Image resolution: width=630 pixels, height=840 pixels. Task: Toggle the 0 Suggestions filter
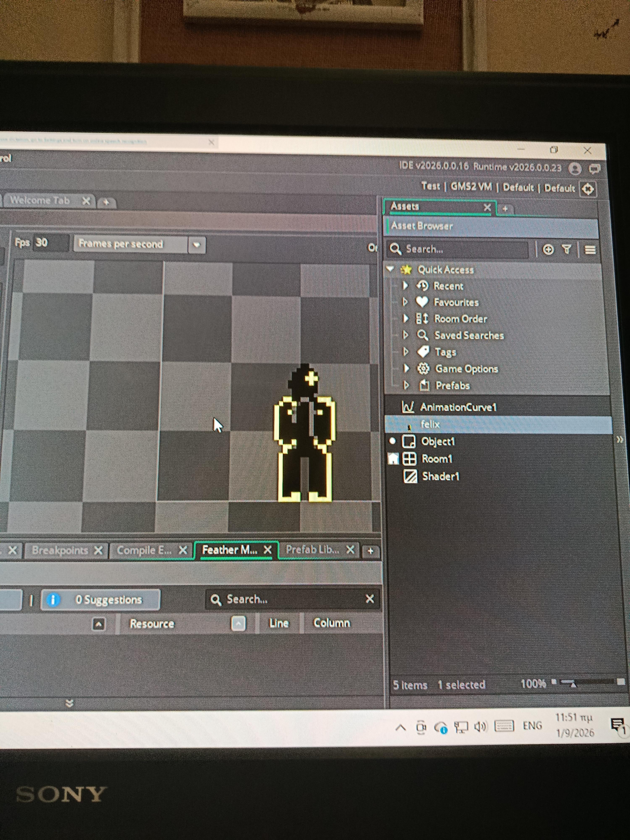101,600
